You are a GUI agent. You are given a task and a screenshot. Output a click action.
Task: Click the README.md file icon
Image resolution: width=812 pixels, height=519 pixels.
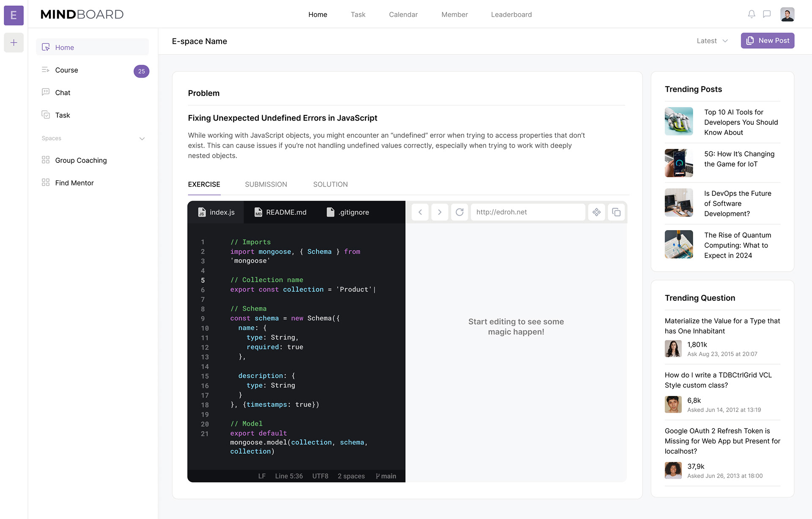258,212
